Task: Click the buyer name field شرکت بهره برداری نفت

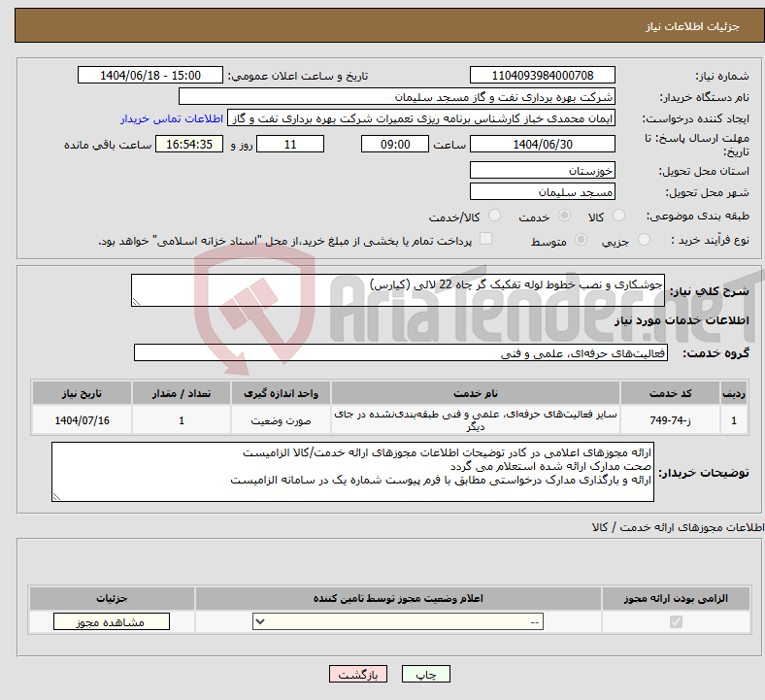Action: point(397,96)
